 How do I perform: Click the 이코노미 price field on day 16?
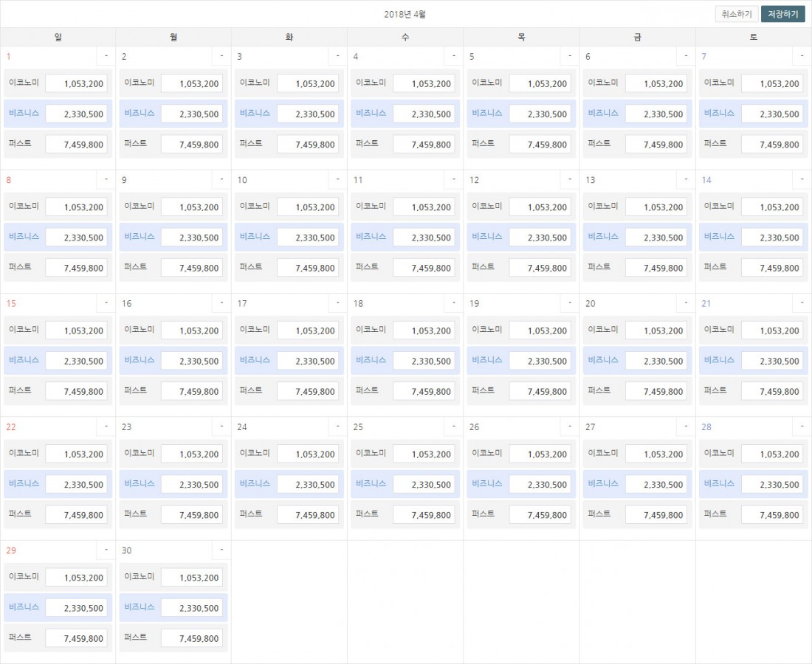pos(192,331)
